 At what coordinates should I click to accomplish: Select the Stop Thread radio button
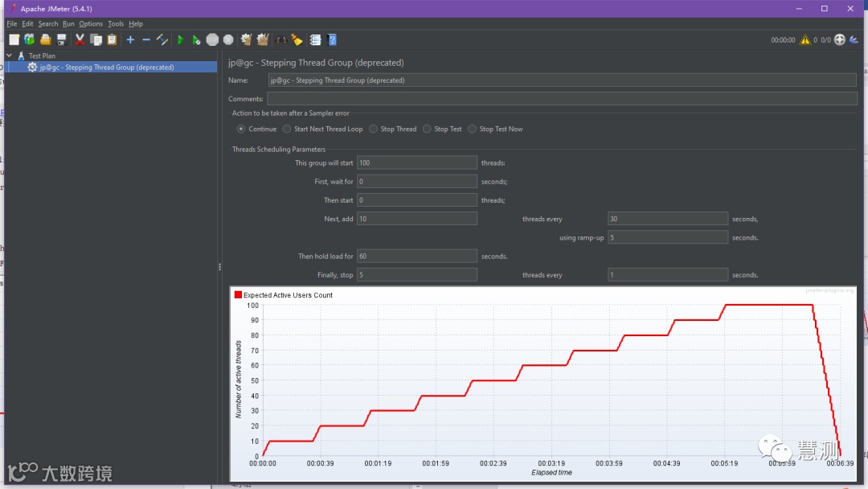[373, 129]
